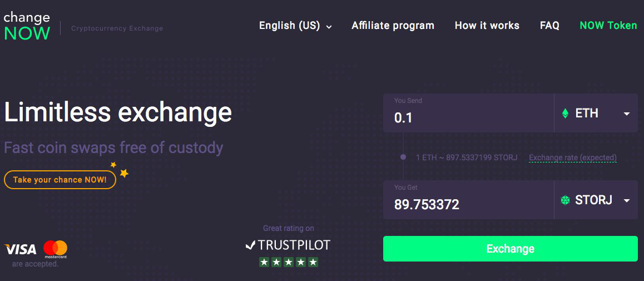Open the English (US) language dropdown
The image size is (644, 281).
pyautogui.click(x=295, y=26)
